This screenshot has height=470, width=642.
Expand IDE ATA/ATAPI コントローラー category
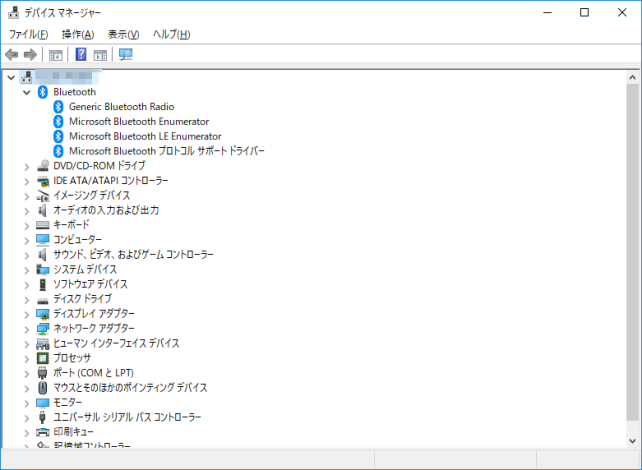[x=27, y=181]
